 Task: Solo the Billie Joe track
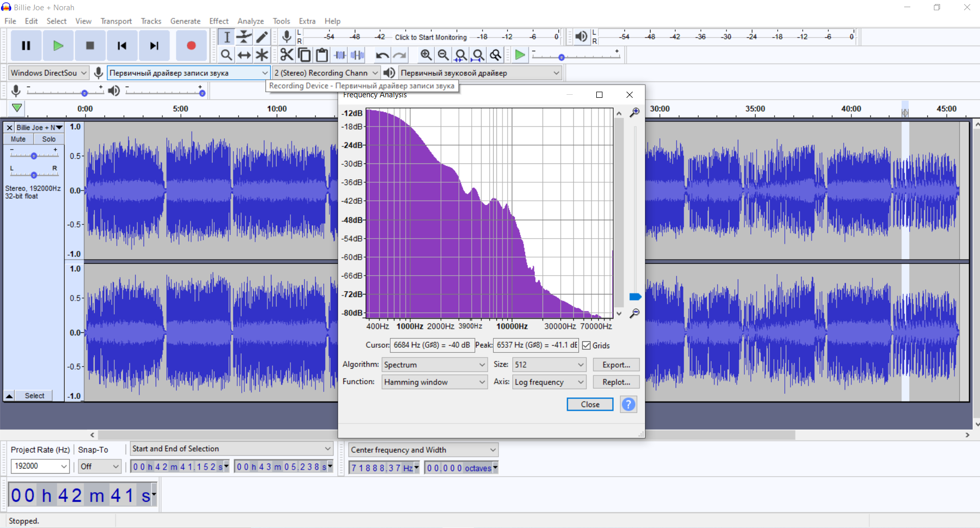[x=49, y=139]
